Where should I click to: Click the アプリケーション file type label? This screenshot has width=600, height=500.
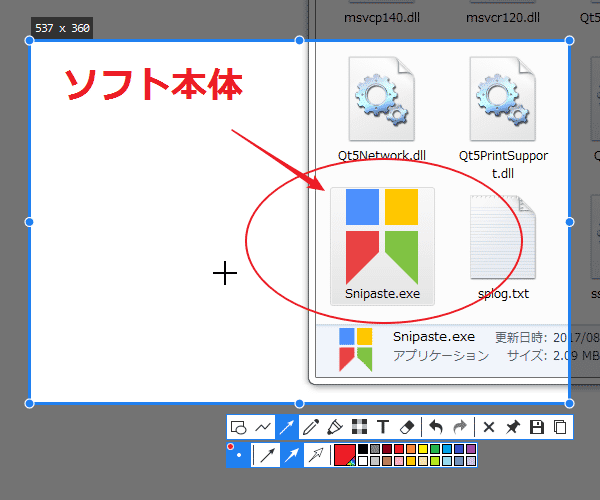pyautogui.click(x=441, y=355)
